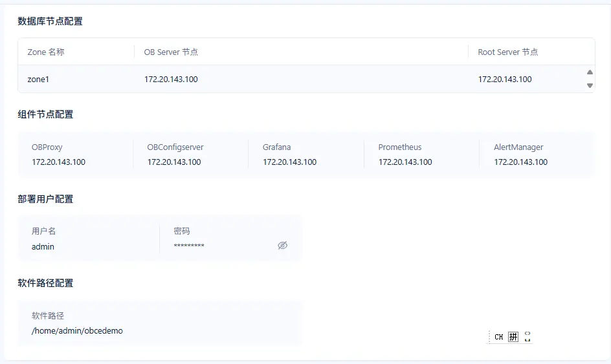
Task: Click the 拼 pinyin input mode icon
Action: pos(513,337)
